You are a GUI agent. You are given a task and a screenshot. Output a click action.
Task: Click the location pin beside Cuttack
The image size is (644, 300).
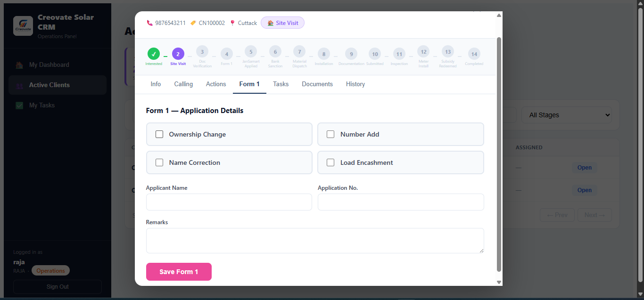click(x=232, y=23)
